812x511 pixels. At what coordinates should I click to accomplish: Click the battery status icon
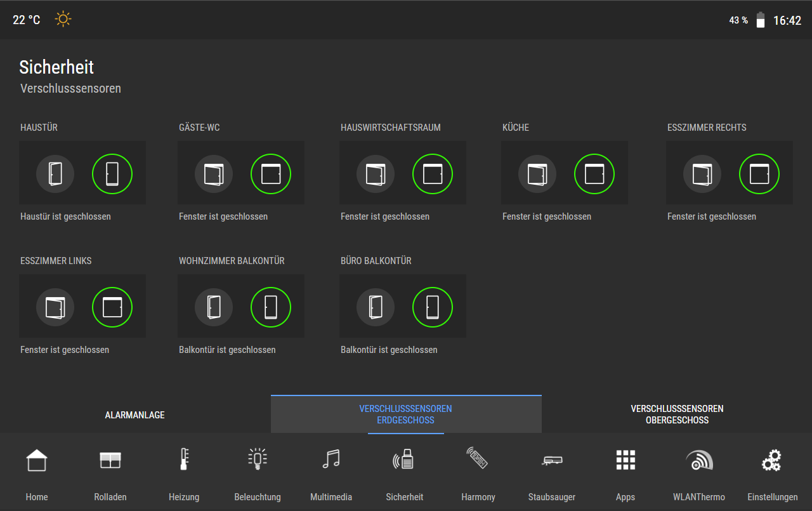(760, 20)
